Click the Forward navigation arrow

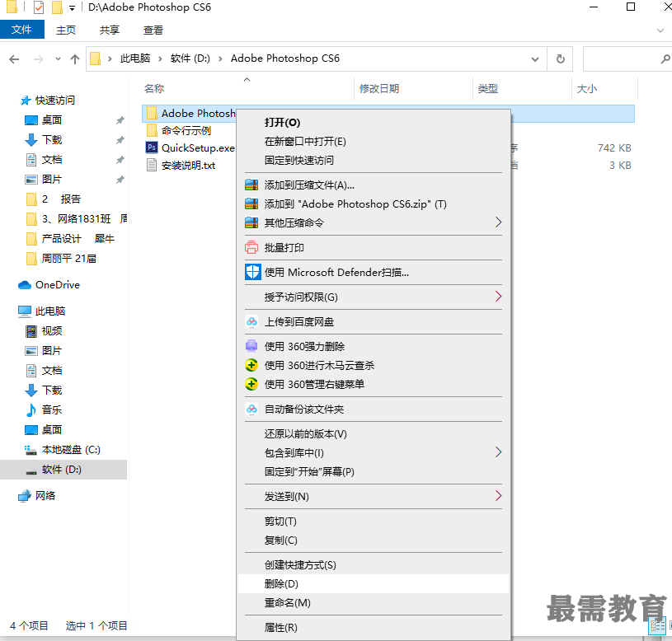pyautogui.click(x=39, y=59)
